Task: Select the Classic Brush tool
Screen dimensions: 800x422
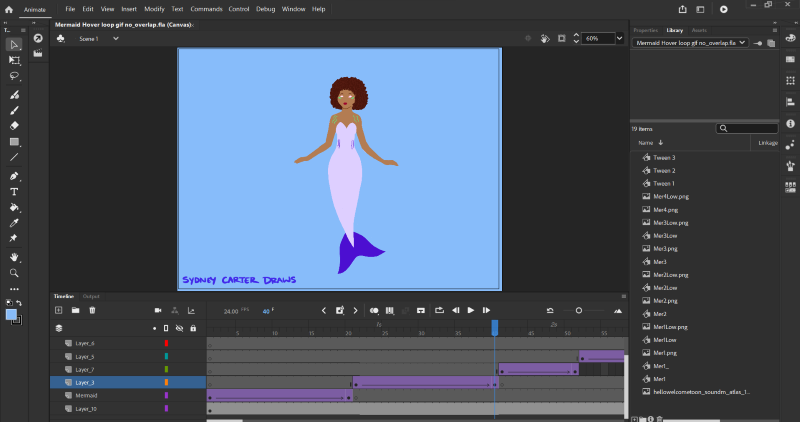Action: pos(14,110)
